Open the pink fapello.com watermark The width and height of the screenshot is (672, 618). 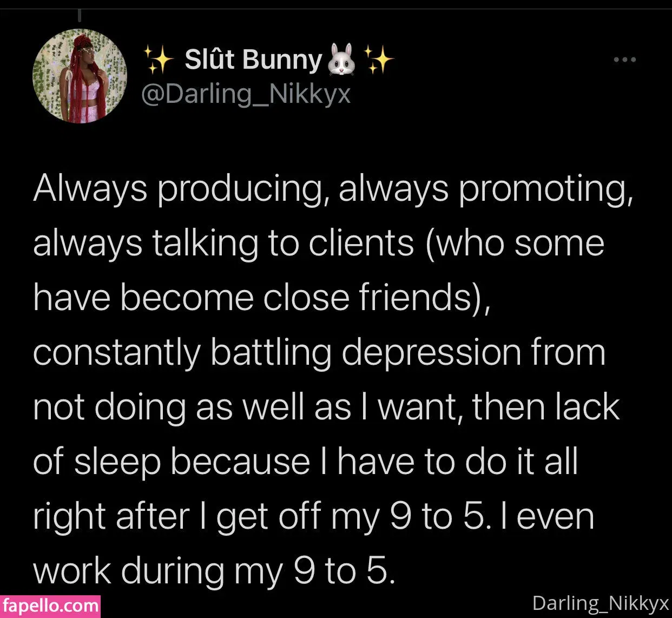point(50,605)
